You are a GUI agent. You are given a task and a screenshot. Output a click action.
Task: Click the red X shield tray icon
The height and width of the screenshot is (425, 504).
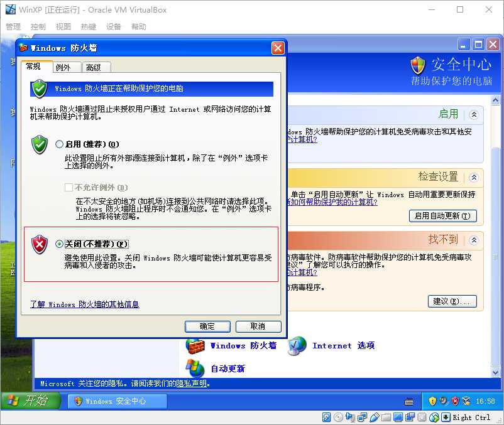[x=455, y=401]
